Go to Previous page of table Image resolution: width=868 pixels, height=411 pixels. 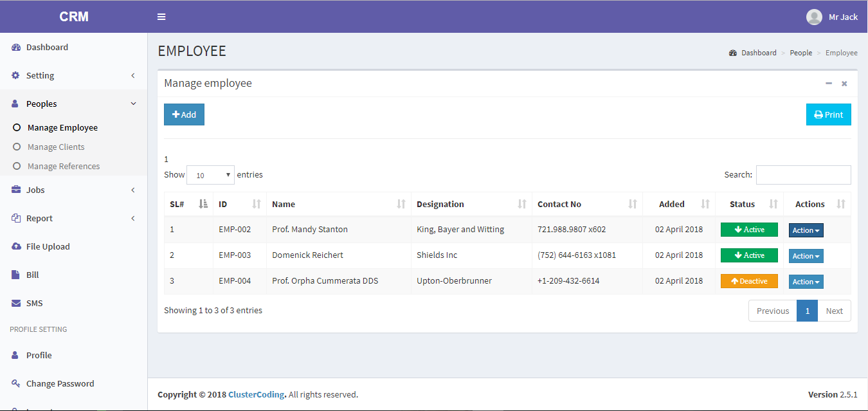pyautogui.click(x=773, y=311)
